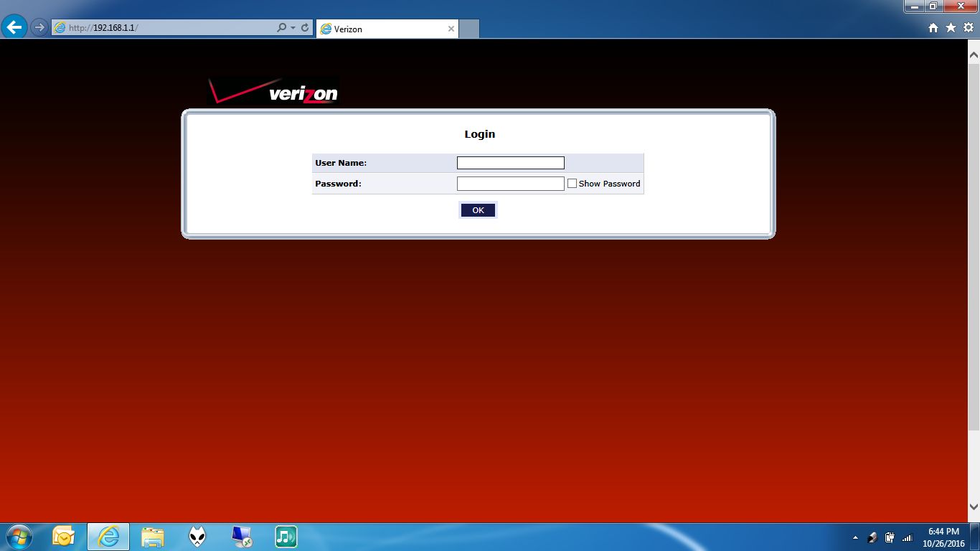Click the power plug tray icon
Viewport: 980px width, 551px height.
pos(890,537)
